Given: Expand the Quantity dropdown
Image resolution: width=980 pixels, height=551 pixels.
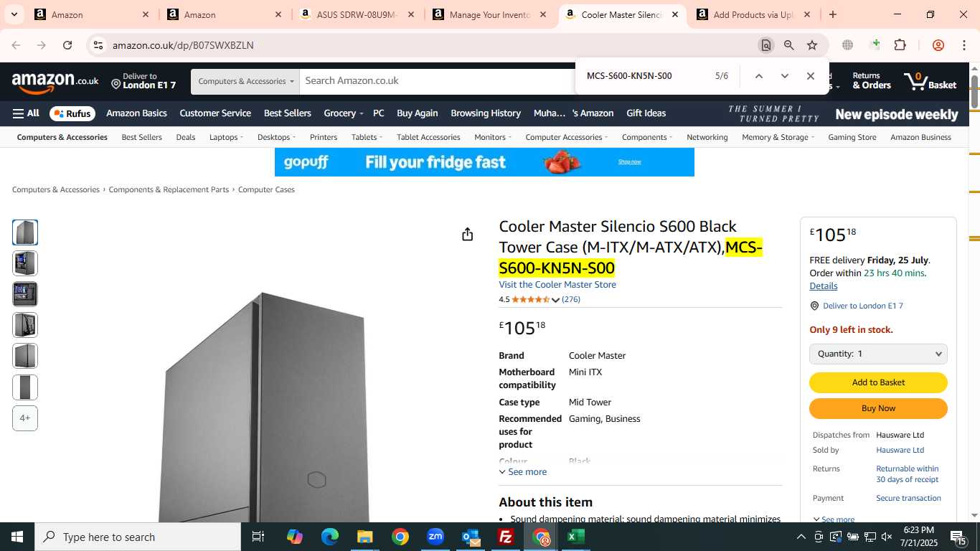Looking at the screenshot, I should (x=878, y=354).
